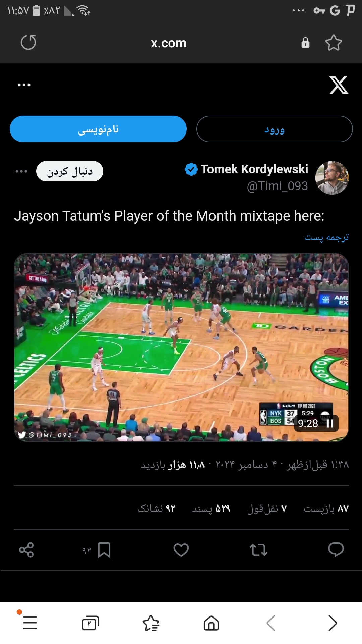Viewport: 362px width, 644px height.
Task: Like the post with the heart icon
Action: pyautogui.click(x=181, y=550)
